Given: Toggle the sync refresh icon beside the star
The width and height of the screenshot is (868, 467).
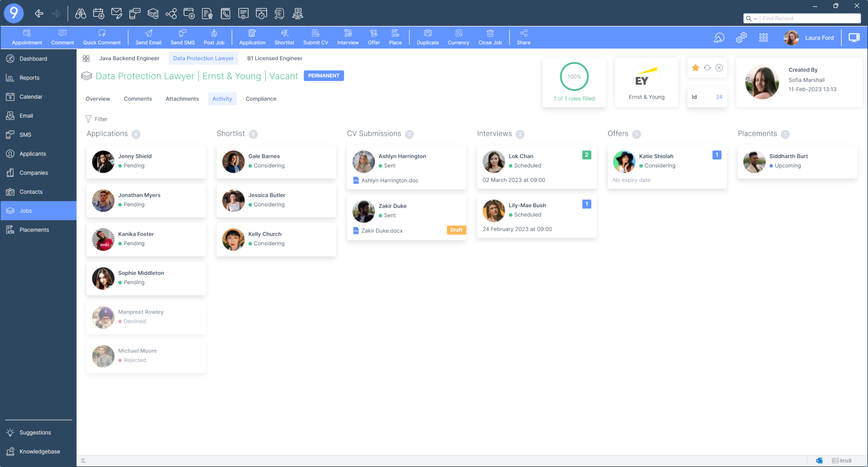Looking at the screenshot, I should [x=707, y=67].
